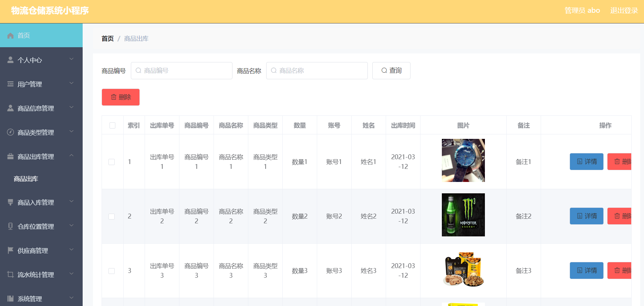Image resolution: width=644 pixels, height=306 pixels.
Task: Click 删除 button for row 备注3
Action: tap(620, 271)
